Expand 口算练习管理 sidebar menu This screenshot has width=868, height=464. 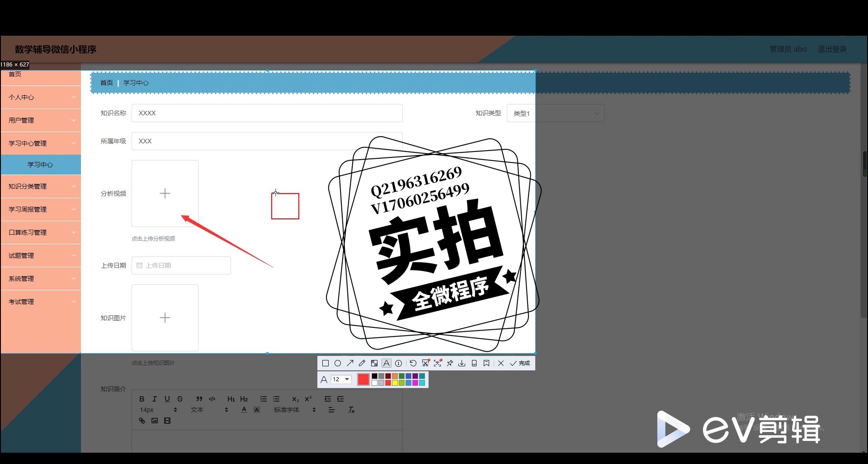tap(41, 232)
